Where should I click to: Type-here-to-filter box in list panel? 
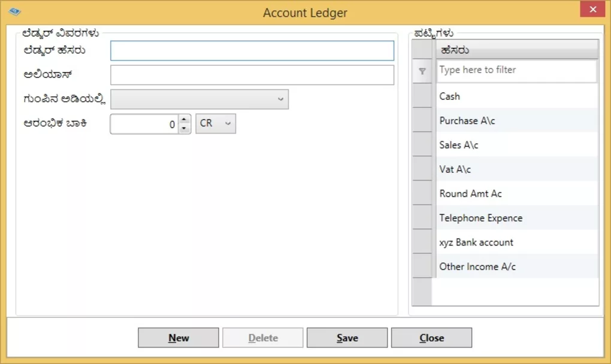coord(517,71)
